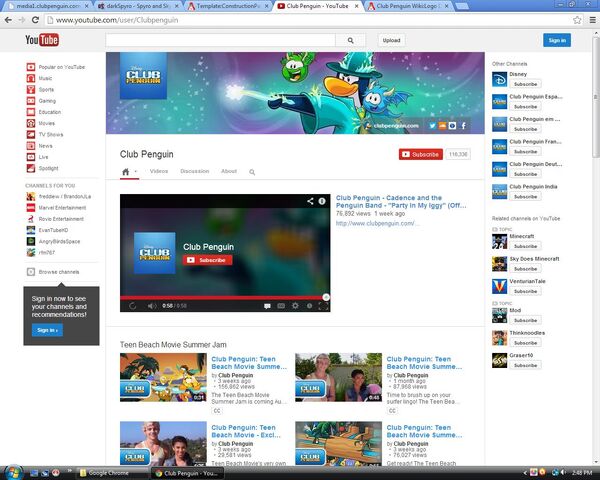Click the YouTube search input field

click(220, 40)
